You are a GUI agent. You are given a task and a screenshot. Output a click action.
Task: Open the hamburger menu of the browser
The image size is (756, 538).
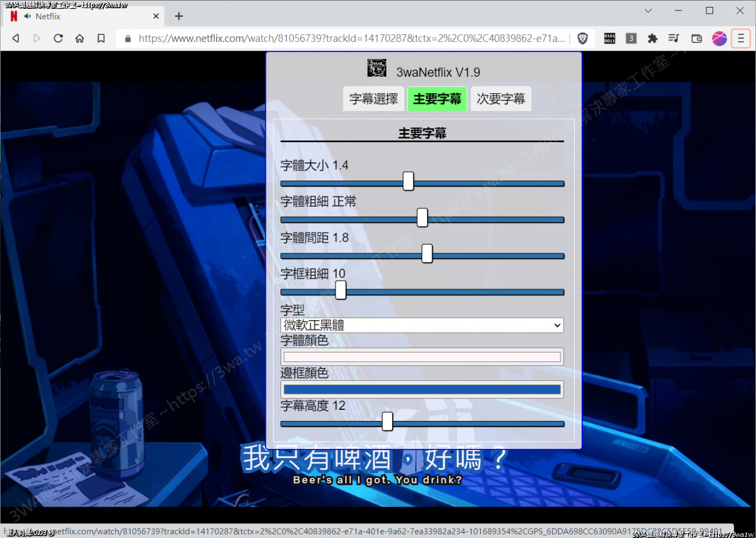[x=741, y=38]
